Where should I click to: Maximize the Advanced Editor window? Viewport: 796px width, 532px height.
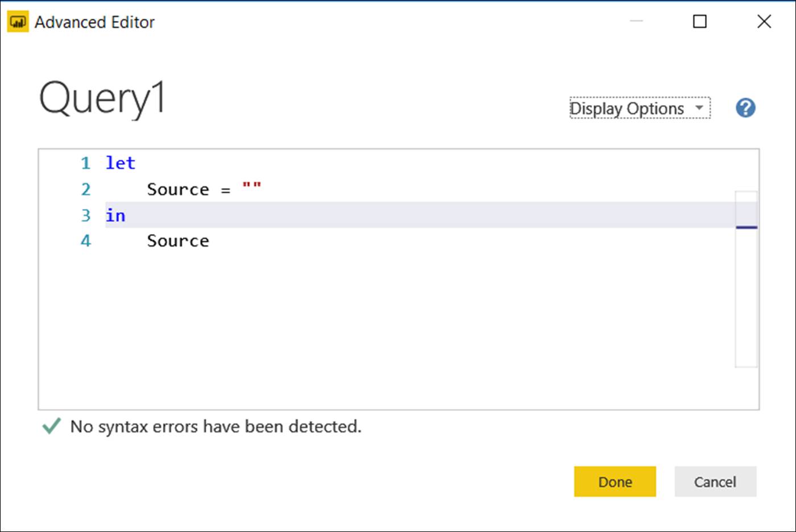point(699,22)
